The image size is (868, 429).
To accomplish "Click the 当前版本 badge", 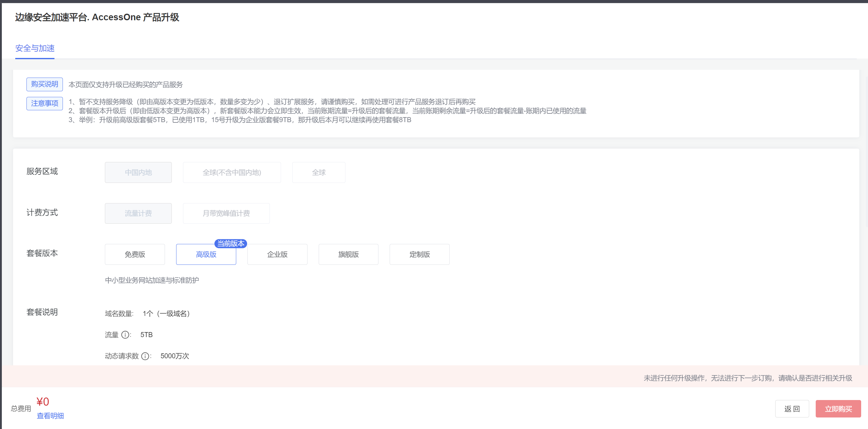I will click(231, 243).
